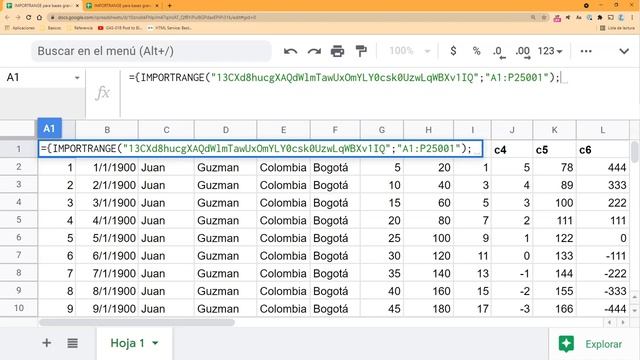The height and width of the screenshot is (360, 640).
Task: Select the Colombia cell in row 7
Action: (x=283, y=256)
